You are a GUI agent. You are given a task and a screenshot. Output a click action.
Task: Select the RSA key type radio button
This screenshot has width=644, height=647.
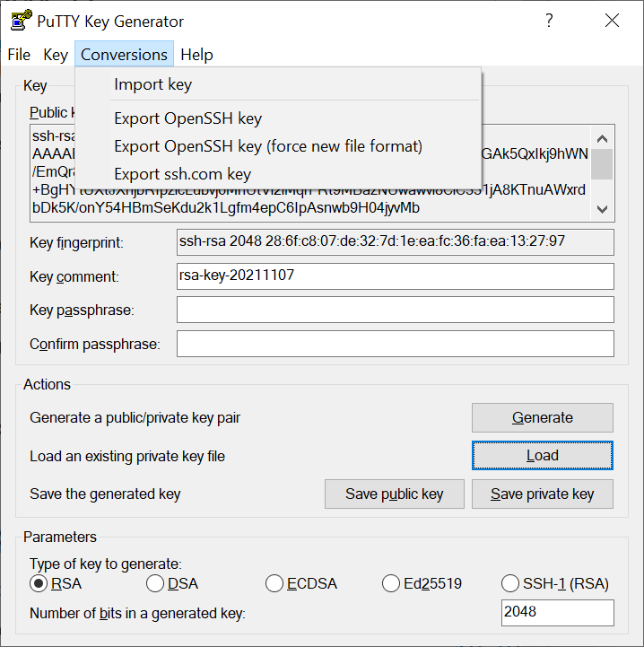point(39,583)
